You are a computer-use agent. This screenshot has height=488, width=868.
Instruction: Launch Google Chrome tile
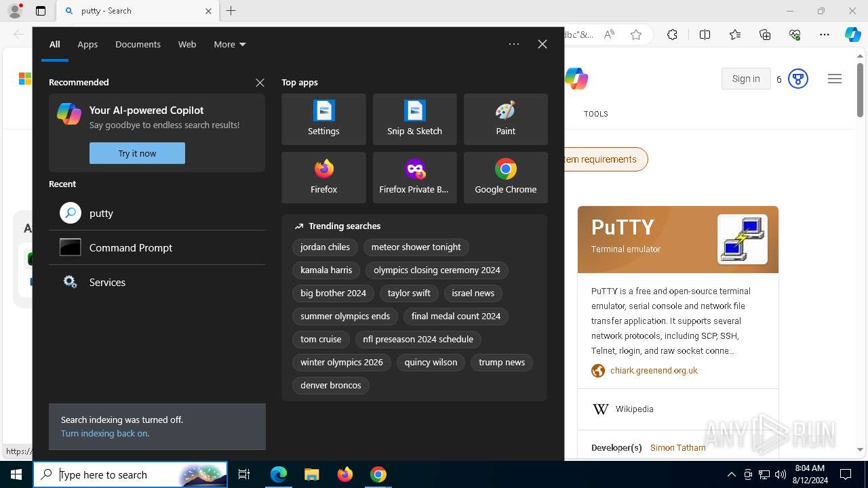point(505,178)
